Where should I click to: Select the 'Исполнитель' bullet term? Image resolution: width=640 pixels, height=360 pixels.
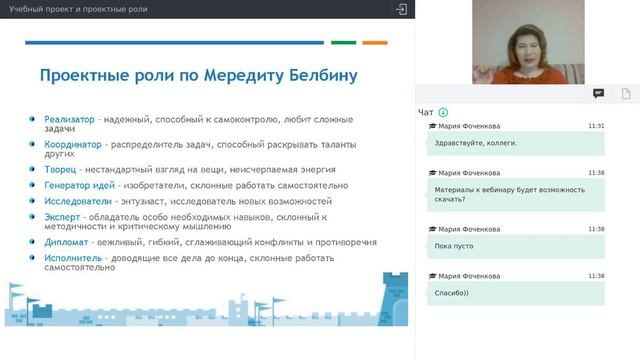73,258
